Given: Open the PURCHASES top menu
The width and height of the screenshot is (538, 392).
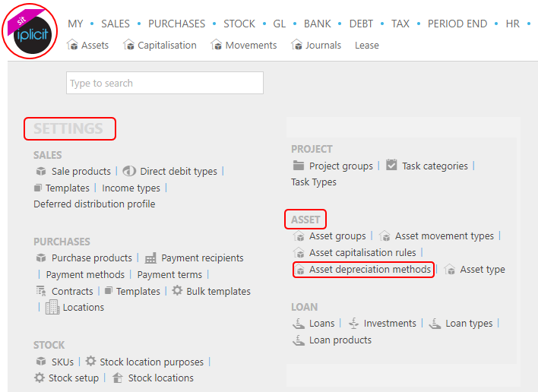Looking at the screenshot, I should pyautogui.click(x=177, y=24).
